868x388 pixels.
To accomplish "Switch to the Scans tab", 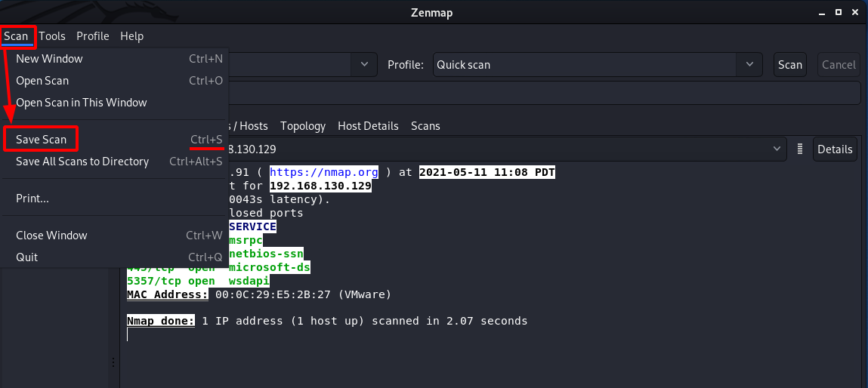I will (x=425, y=126).
